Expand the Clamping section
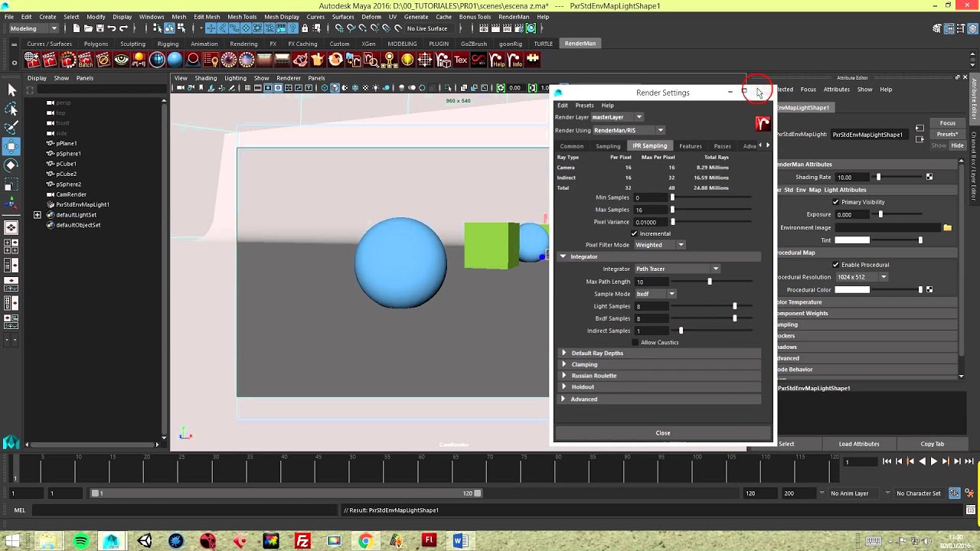The image size is (980, 551). tap(564, 364)
